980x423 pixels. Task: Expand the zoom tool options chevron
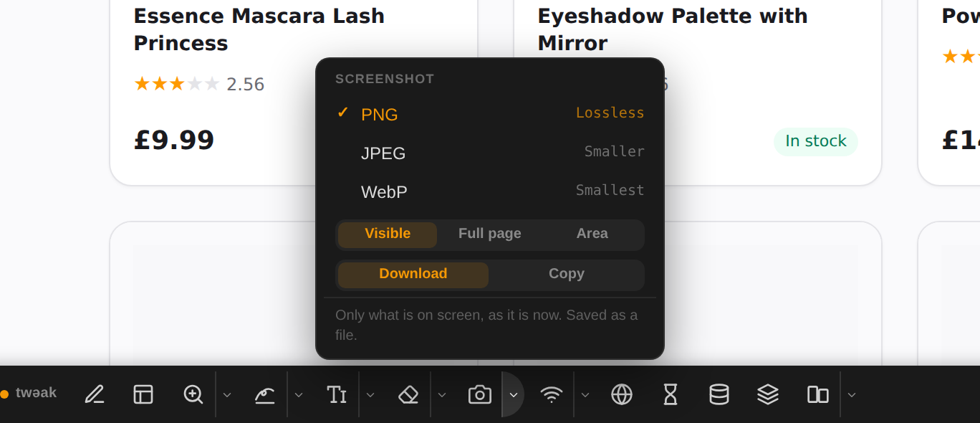point(227,394)
